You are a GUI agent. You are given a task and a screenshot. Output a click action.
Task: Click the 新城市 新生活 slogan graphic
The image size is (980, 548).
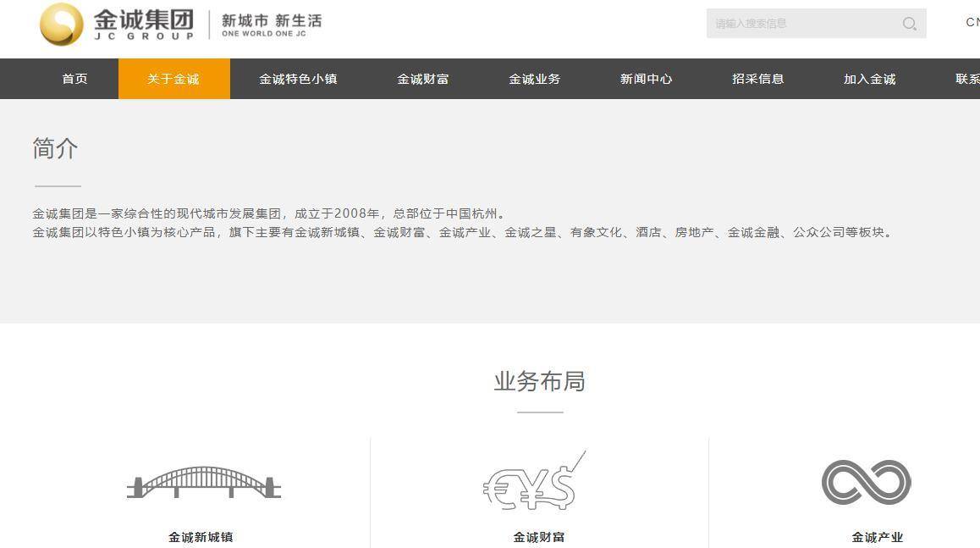[270, 23]
